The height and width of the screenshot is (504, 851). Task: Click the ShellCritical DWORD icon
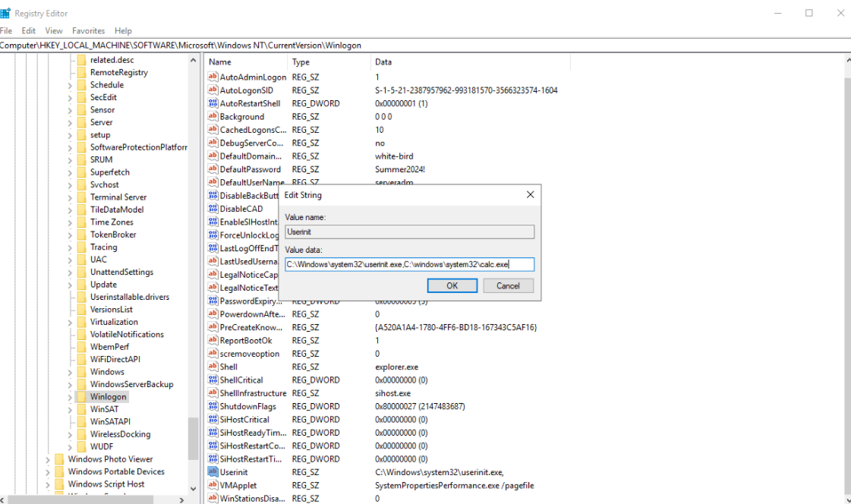tap(213, 380)
